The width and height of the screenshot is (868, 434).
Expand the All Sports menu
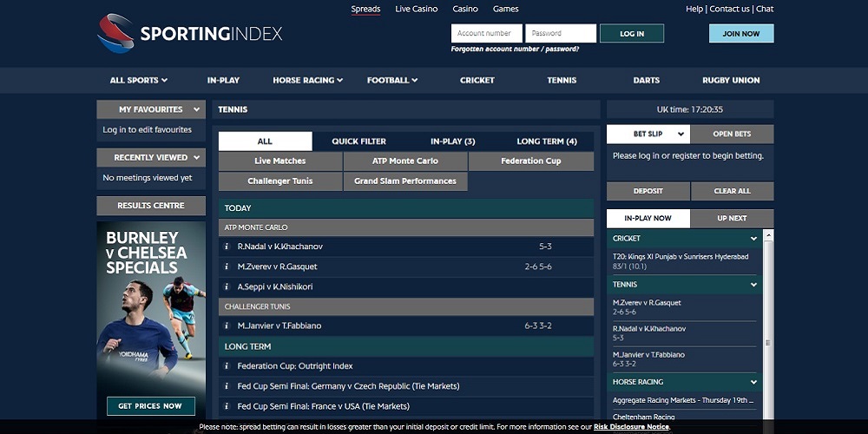[138, 80]
